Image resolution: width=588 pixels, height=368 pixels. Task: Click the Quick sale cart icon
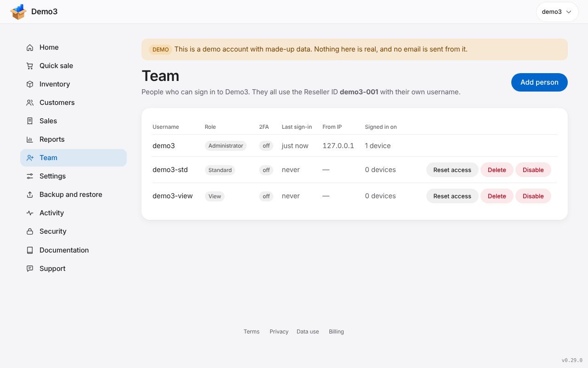(x=30, y=66)
